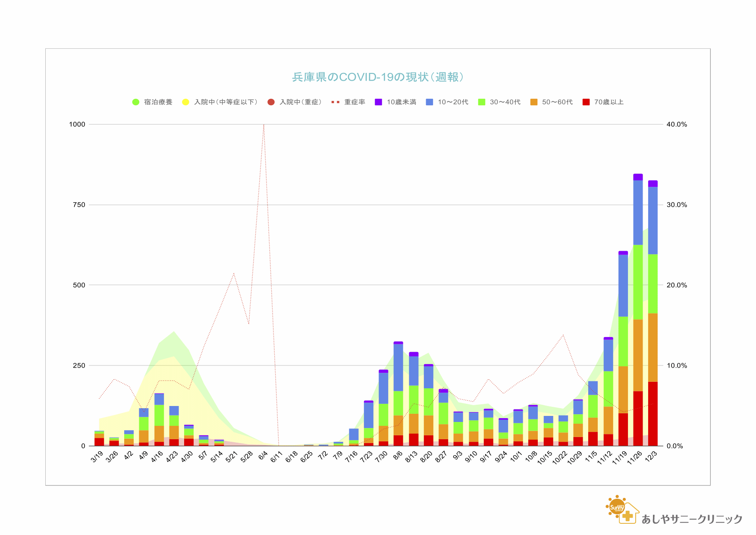Image resolution: width=756 pixels, height=535 pixels.
Task: Click the 11/26 stacked bar
Action: [638, 311]
